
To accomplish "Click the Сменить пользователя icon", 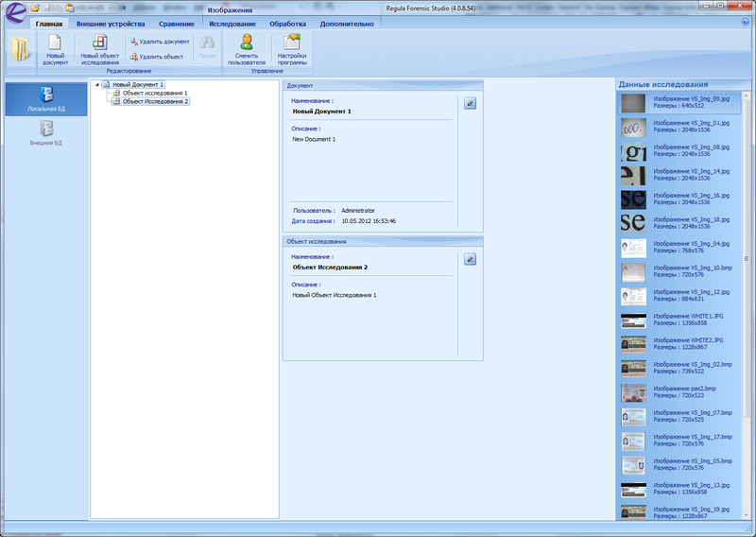I will (246, 43).
